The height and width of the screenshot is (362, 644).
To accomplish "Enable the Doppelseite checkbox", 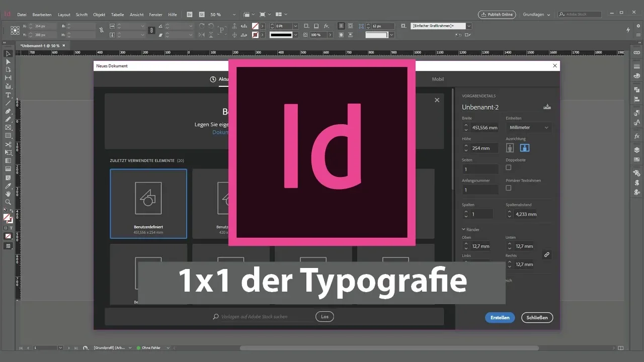I will (508, 167).
